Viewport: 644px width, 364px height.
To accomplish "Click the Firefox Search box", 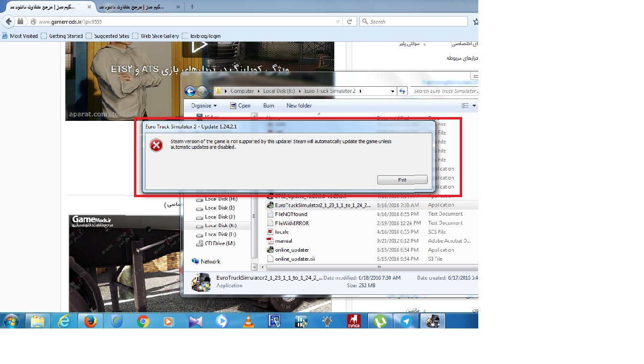I will point(414,22).
